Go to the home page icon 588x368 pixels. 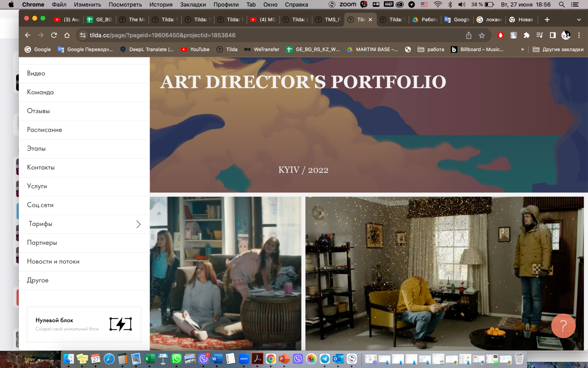pyautogui.click(x=67, y=35)
